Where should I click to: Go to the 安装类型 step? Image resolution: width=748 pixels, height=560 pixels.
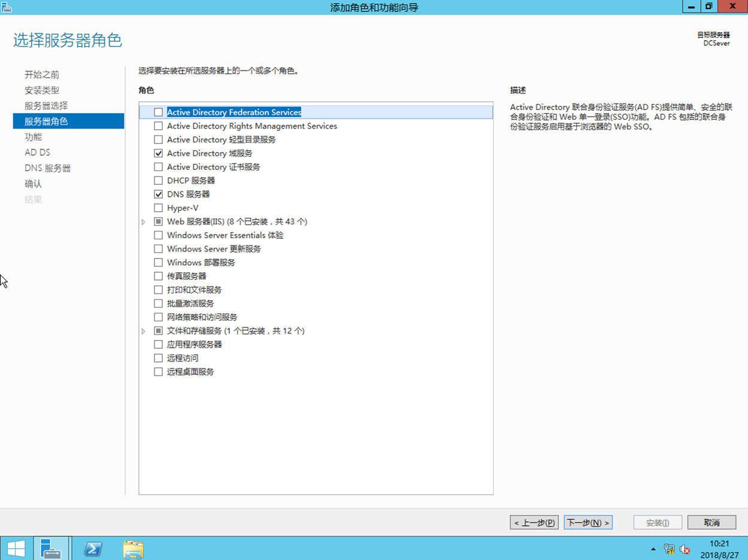(42, 90)
